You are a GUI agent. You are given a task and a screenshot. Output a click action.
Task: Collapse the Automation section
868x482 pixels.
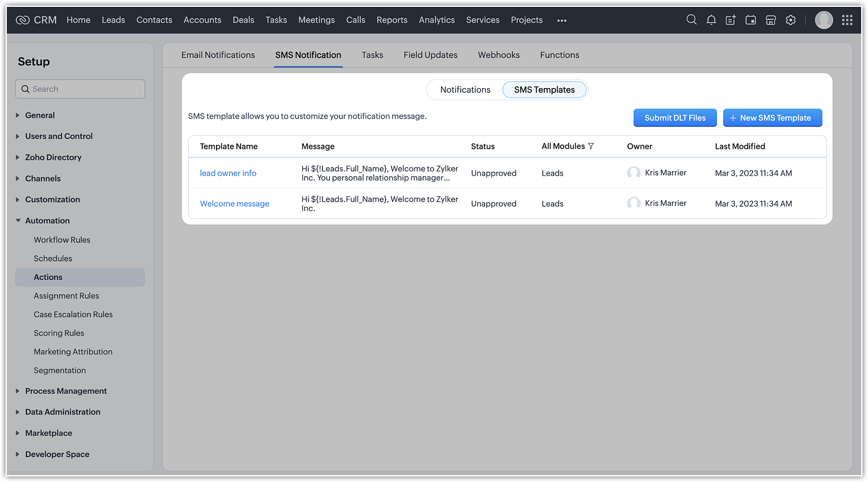point(47,221)
